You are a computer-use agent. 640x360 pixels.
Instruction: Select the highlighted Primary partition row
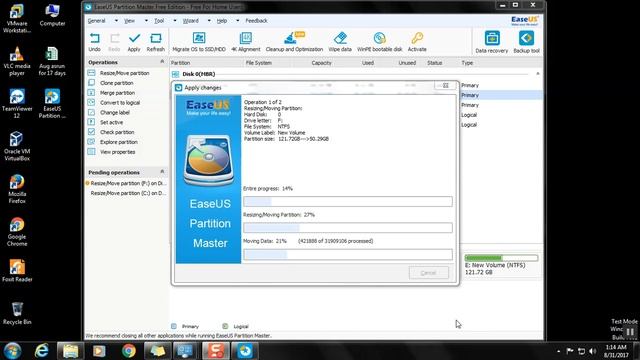point(501,95)
